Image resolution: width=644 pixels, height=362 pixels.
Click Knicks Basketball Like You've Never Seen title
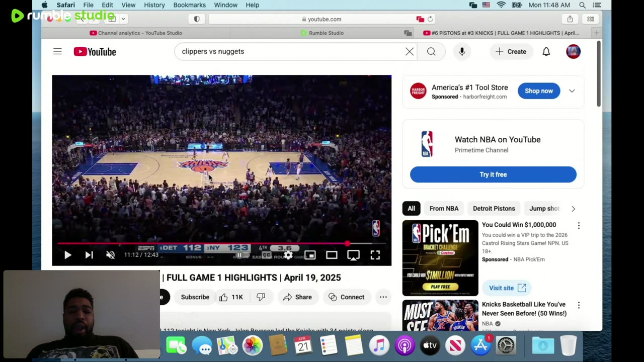(x=524, y=309)
